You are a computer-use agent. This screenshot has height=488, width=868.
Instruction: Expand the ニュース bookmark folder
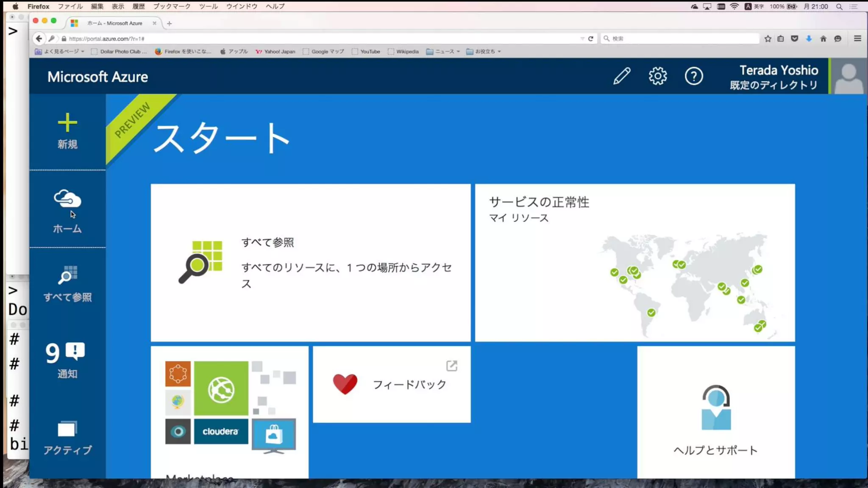click(x=443, y=51)
